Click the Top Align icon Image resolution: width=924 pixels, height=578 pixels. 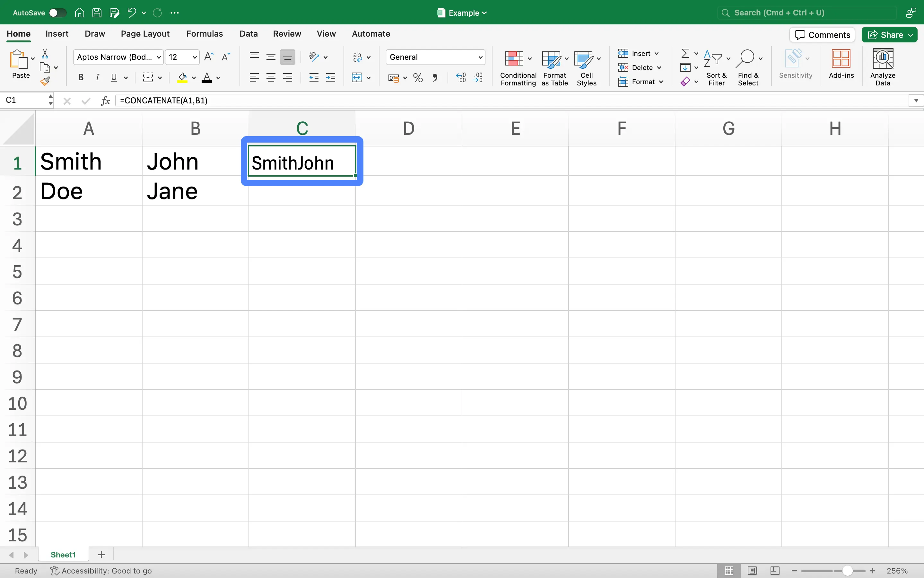254,57
